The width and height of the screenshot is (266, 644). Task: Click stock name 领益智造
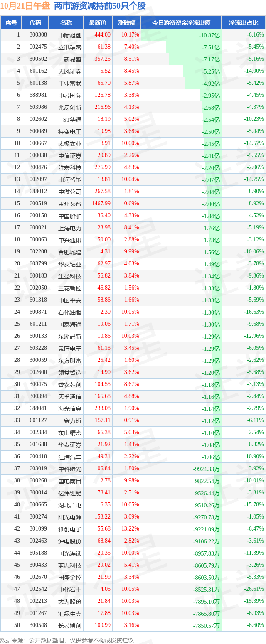point(70,372)
